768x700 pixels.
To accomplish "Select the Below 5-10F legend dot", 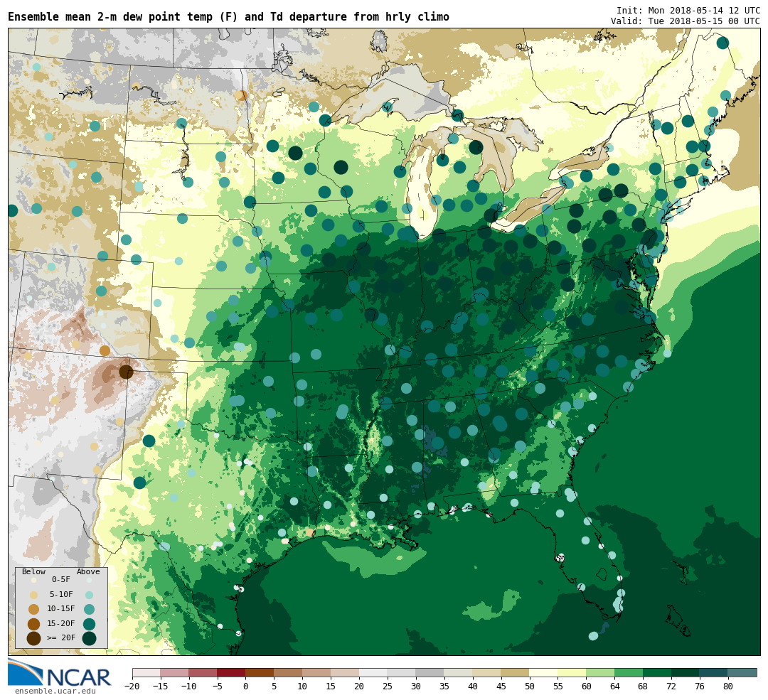I will click(34, 595).
